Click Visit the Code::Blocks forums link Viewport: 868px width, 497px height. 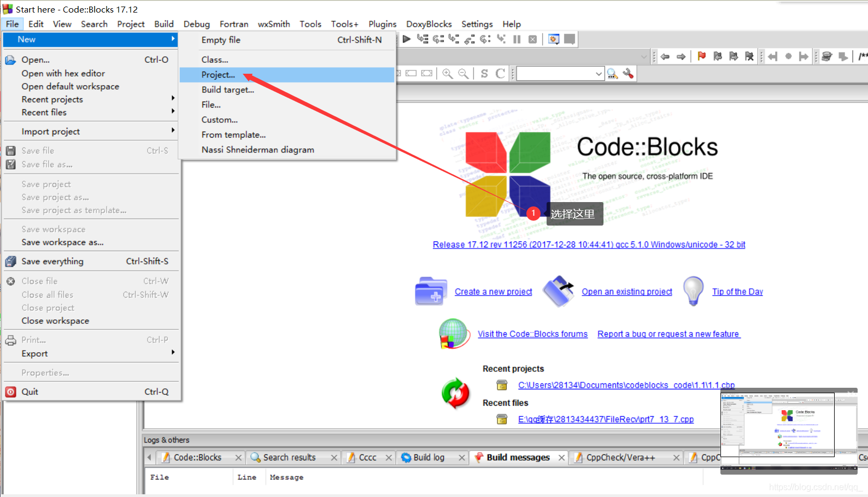532,334
